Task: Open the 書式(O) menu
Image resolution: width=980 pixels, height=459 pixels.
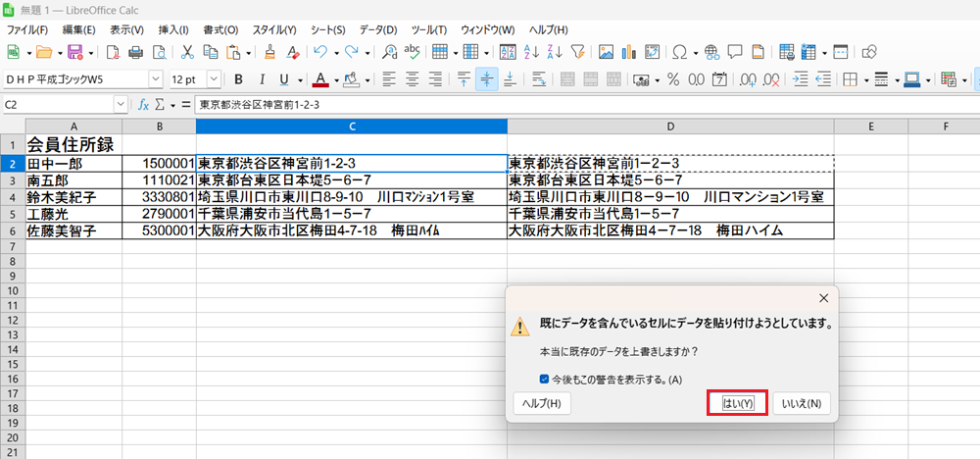Action: tap(220, 30)
